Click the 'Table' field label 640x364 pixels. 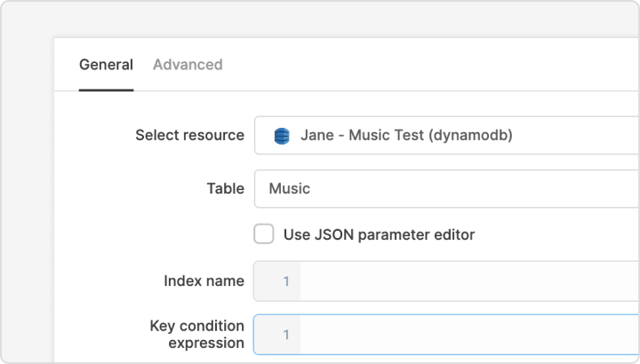225,188
